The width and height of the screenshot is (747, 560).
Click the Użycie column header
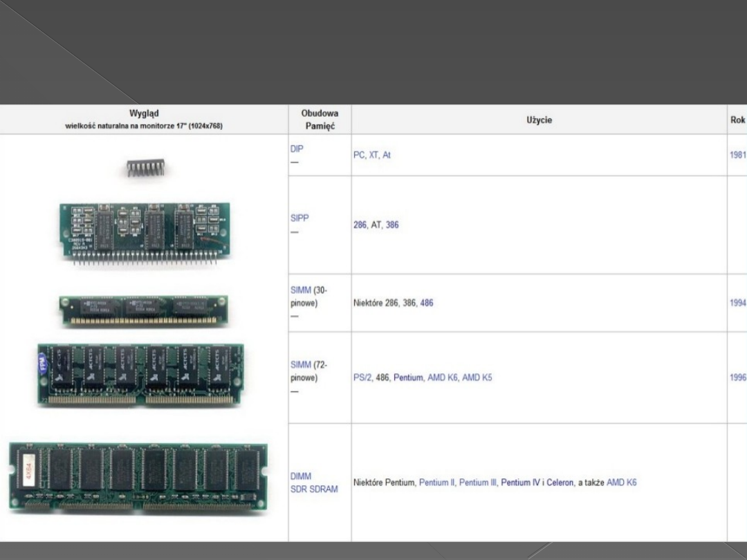pyautogui.click(x=539, y=120)
